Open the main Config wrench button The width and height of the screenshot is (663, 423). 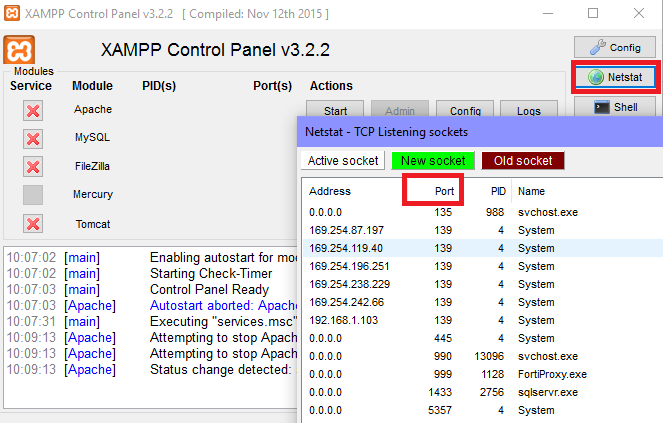click(x=614, y=47)
